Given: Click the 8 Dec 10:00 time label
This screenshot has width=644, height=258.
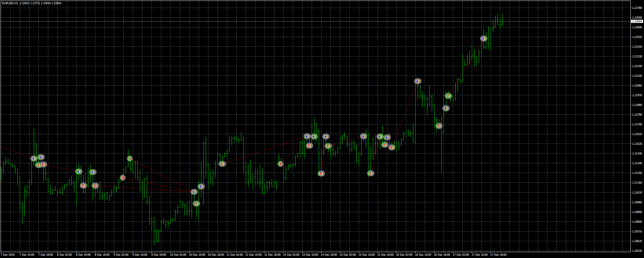Looking at the screenshot, I should pyautogui.click(x=83, y=255).
